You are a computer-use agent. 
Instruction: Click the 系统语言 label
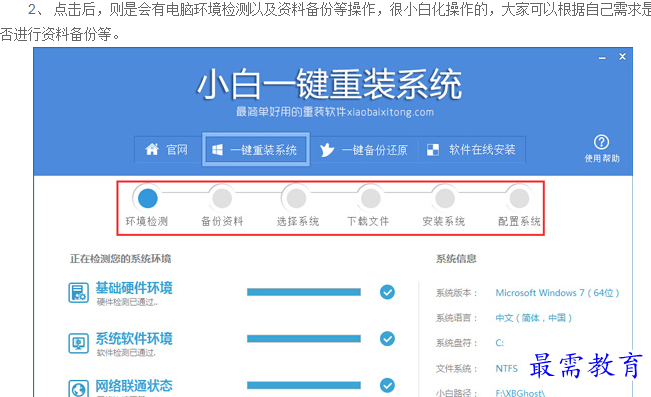[x=456, y=318]
